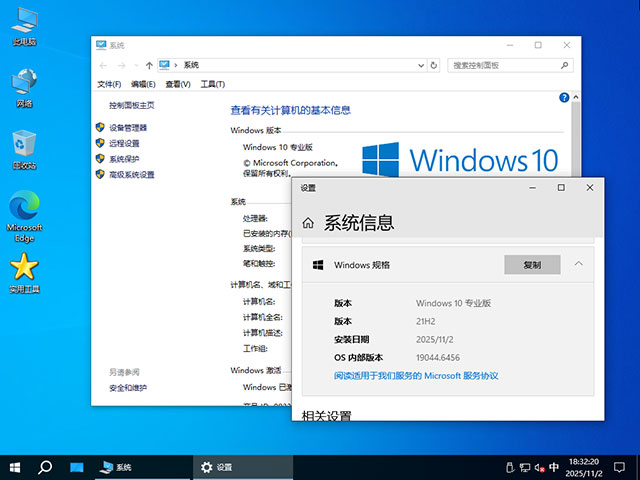The height and width of the screenshot is (480, 640).
Task: Collapse the Windows 规格 section chevron
Action: click(x=579, y=264)
